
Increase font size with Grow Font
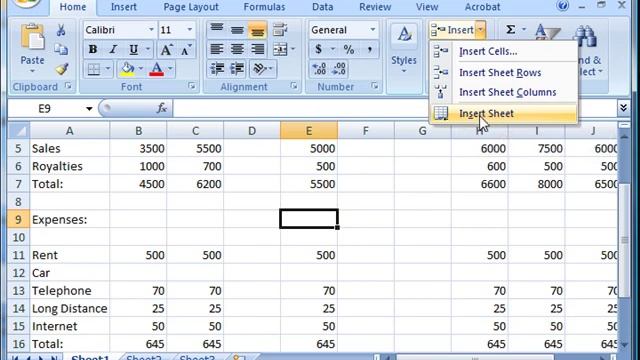click(166, 49)
